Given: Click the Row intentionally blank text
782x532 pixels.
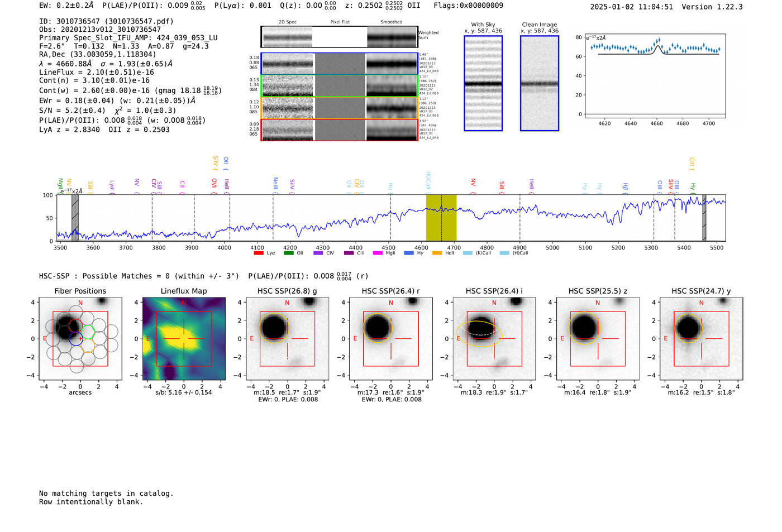Looking at the screenshot, I should pos(91,502).
